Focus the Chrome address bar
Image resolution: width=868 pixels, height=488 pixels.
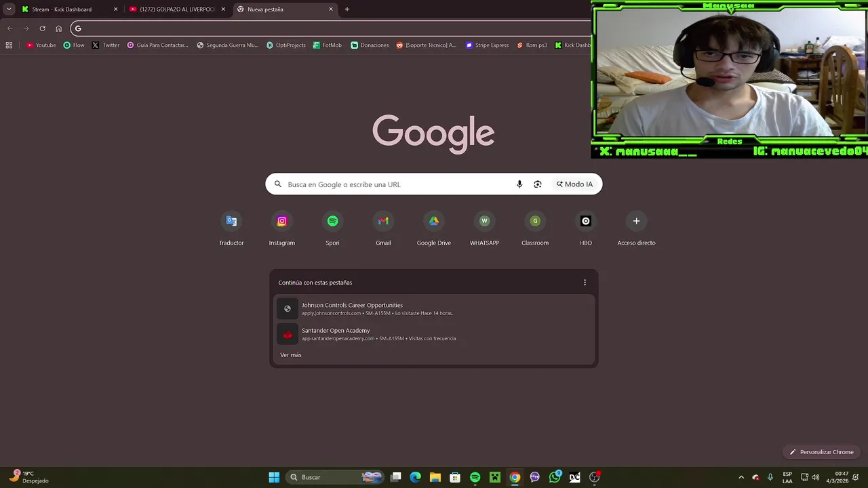(332, 28)
